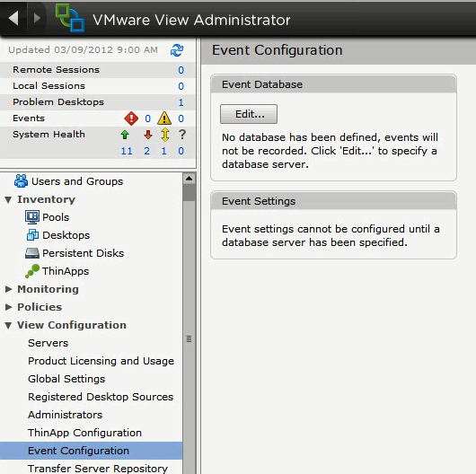The height and width of the screenshot is (474, 476).
Task: Click the red down arrow health icon
Action: [148, 135]
